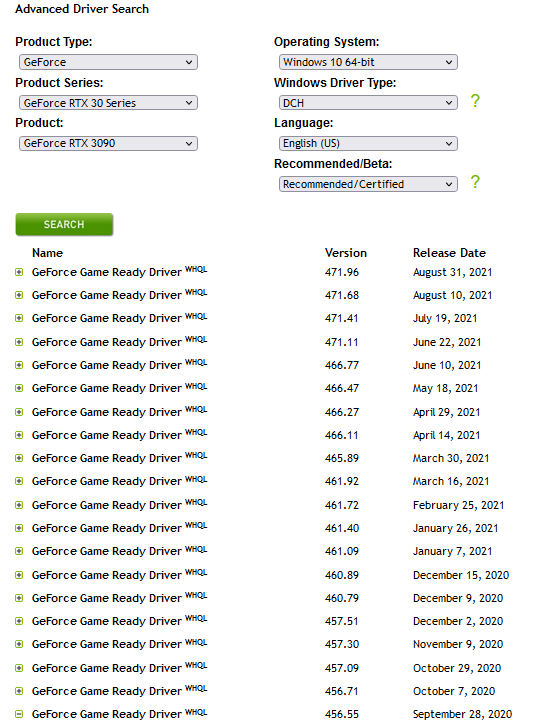Click the 'Release Date' column header text

pos(449,253)
